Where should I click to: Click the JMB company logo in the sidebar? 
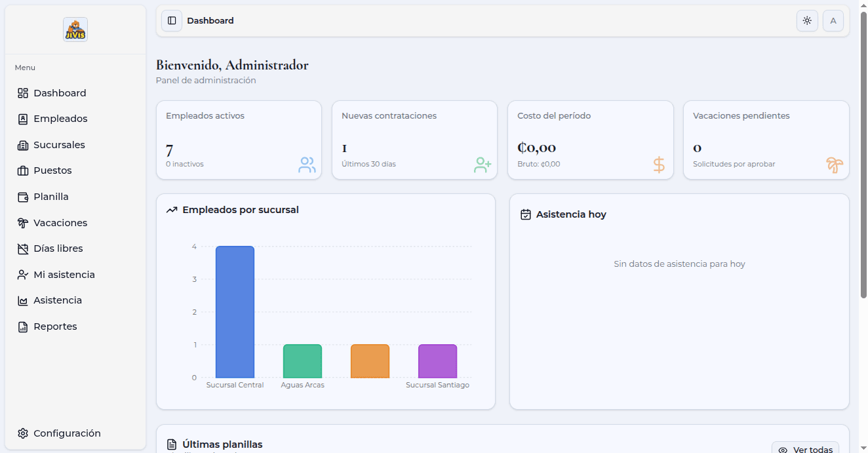click(75, 30)
